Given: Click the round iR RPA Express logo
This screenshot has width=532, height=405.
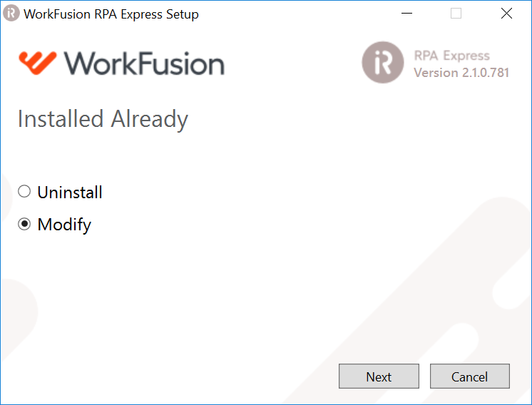Looking at the screenshot, I should pyautogui.click(x=383, y=63).
